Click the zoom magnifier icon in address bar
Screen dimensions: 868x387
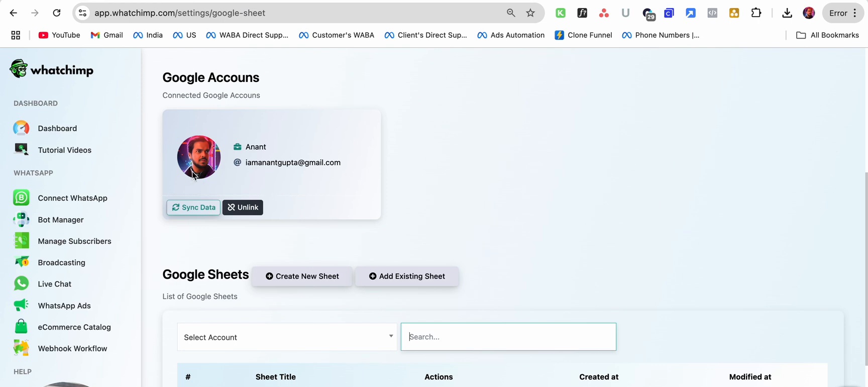point(511,13)
